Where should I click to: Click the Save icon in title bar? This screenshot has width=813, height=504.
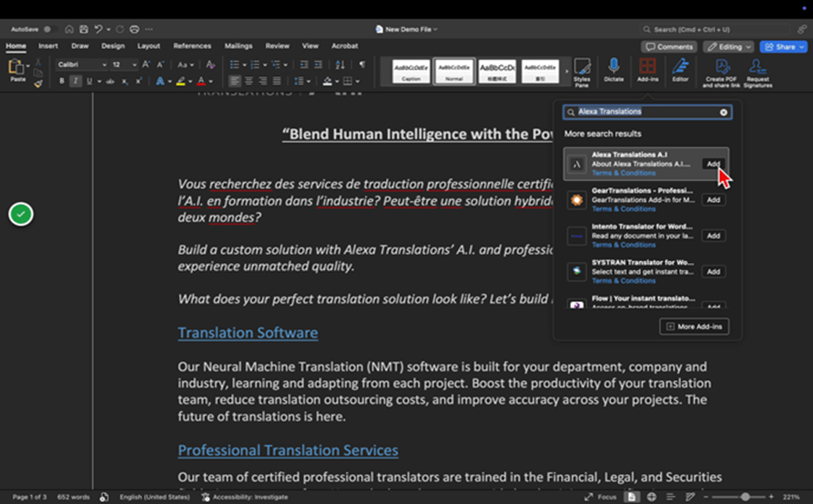click(84, 29)
